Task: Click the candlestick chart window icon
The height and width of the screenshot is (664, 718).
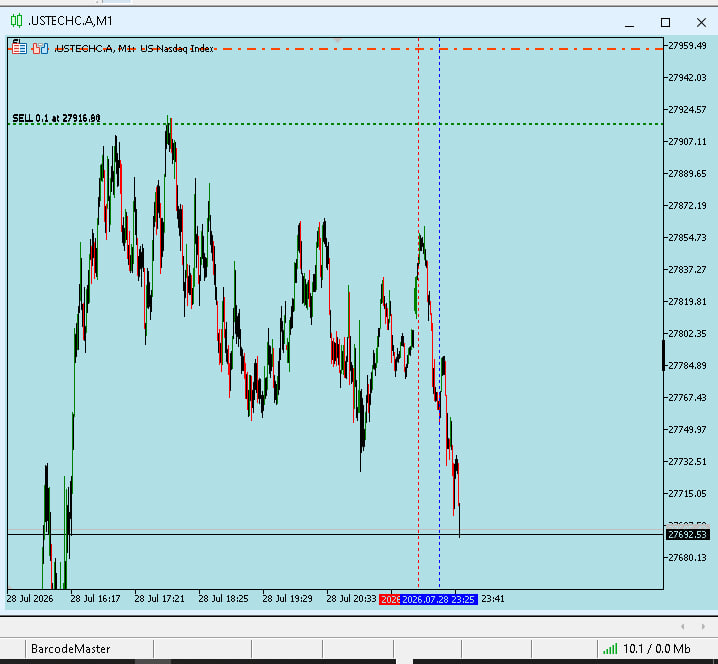Action: (16, 21)
